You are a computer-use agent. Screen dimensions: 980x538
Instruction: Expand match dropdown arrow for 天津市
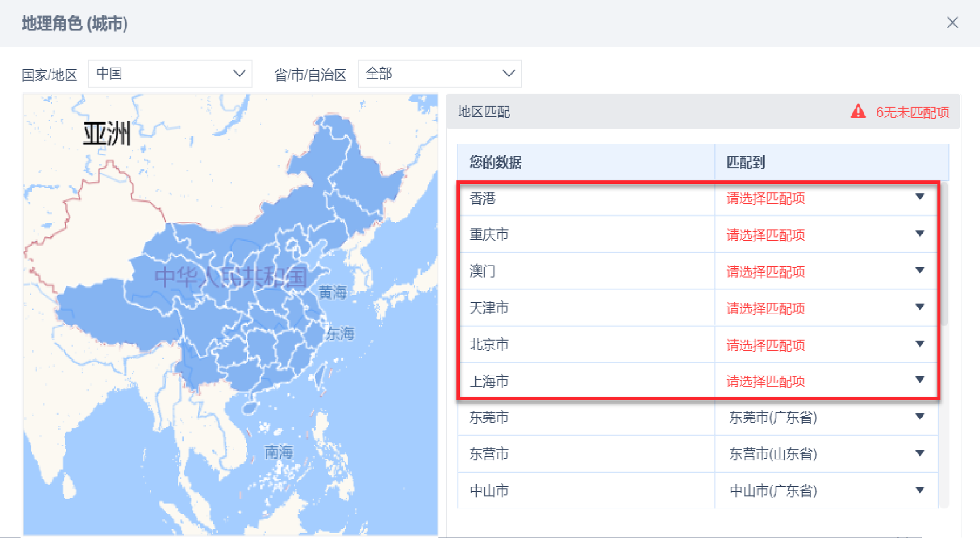click(919, 307)
